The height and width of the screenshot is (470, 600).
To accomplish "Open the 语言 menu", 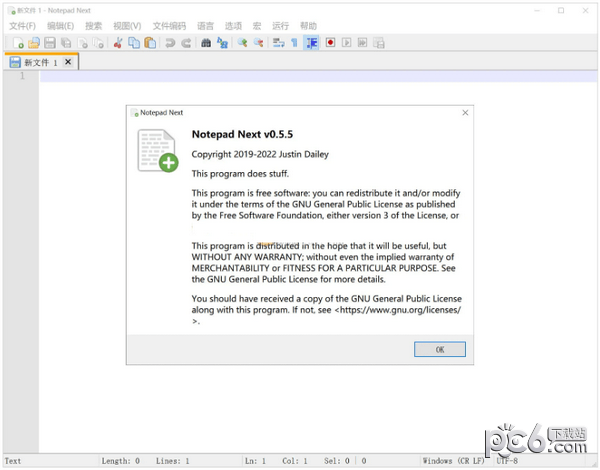I will point(205,26).
